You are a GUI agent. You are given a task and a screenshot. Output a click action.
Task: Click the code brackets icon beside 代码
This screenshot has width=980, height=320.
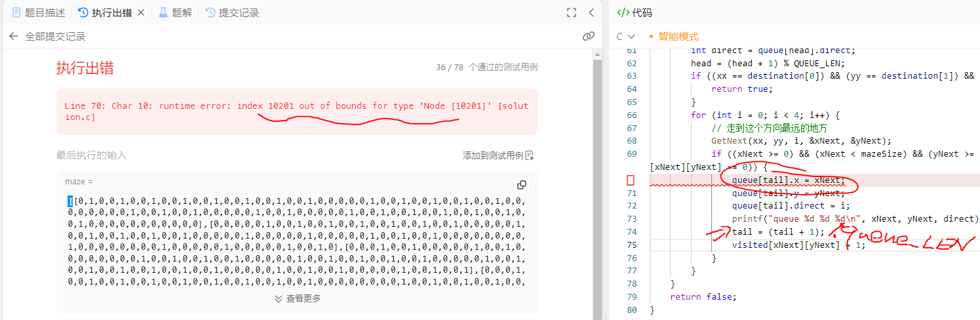pyautogui.click(x=623, y=12)
